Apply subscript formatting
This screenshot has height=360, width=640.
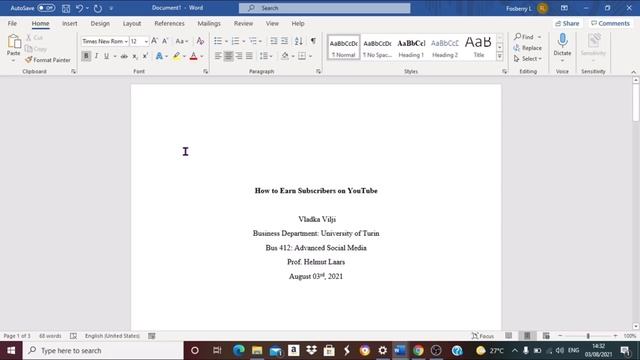tap(135, 56)
